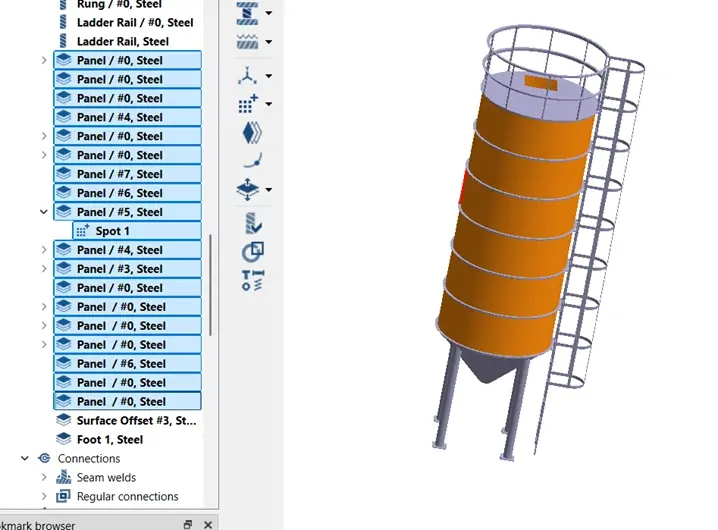Select Spot 1 in the tree
Screen dimensions: 718x530
pos(112,231)
